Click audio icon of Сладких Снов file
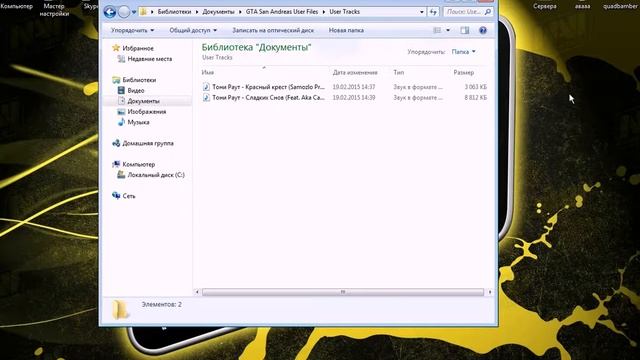This screenshot has height=360, width=640. (x=206, y=98)
